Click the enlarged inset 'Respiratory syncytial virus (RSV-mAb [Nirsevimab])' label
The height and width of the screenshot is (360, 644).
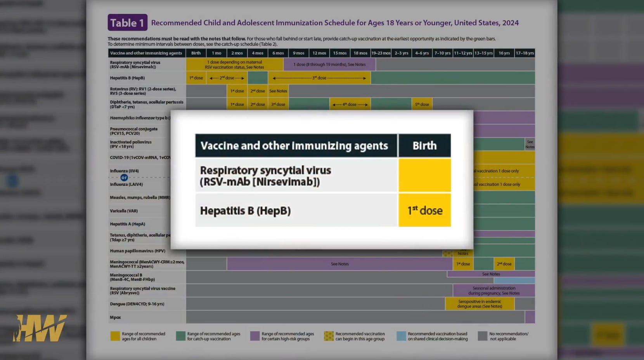click(x=265, y=176)
